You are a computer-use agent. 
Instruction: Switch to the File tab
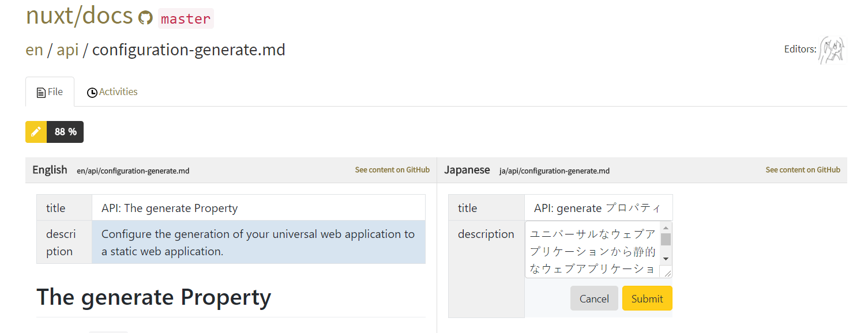pyautogui.click(x=50, y=92)
